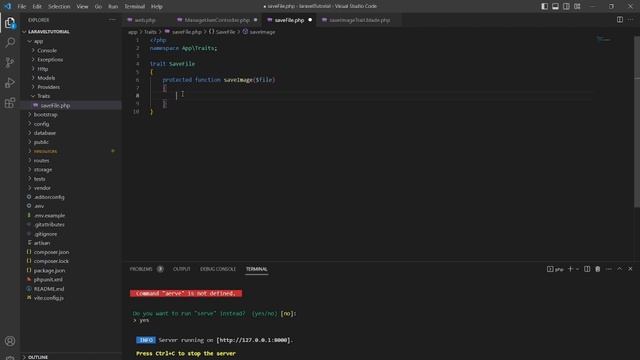Close the bottom panel

pos(630,269)
